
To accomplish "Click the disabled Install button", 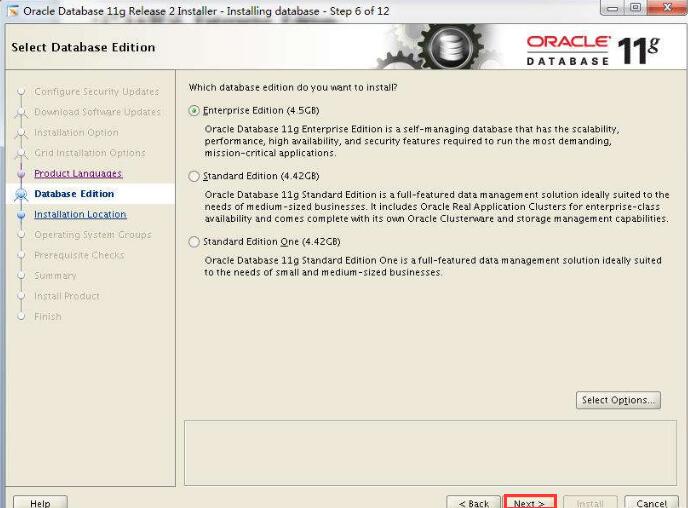I will pos(590,503).
